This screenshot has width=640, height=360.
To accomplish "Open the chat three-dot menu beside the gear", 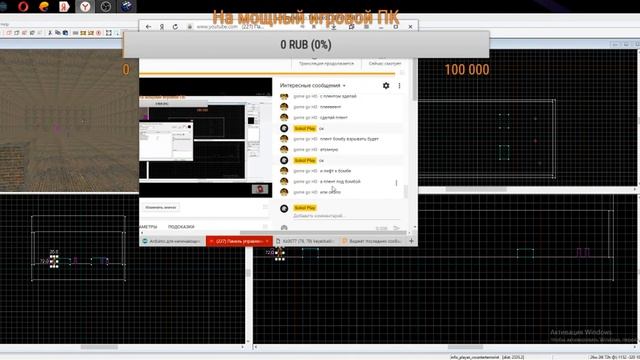I will (399, 85).
